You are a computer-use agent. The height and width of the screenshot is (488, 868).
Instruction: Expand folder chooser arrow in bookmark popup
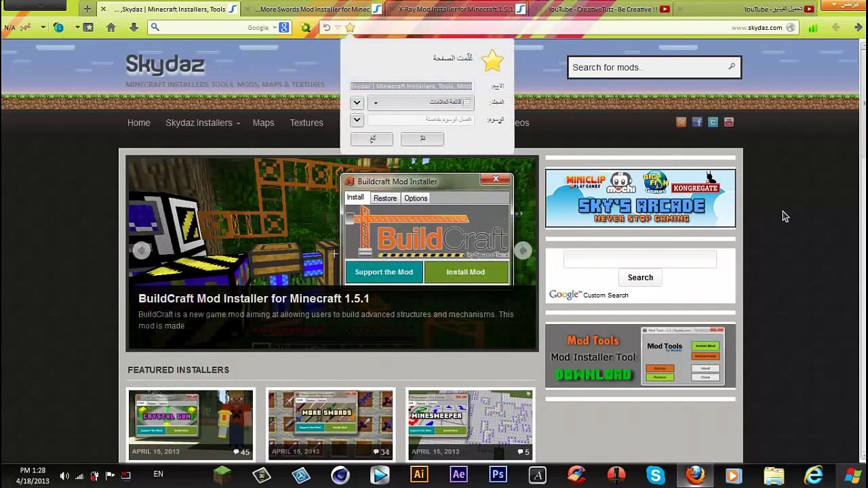[357, 103]
